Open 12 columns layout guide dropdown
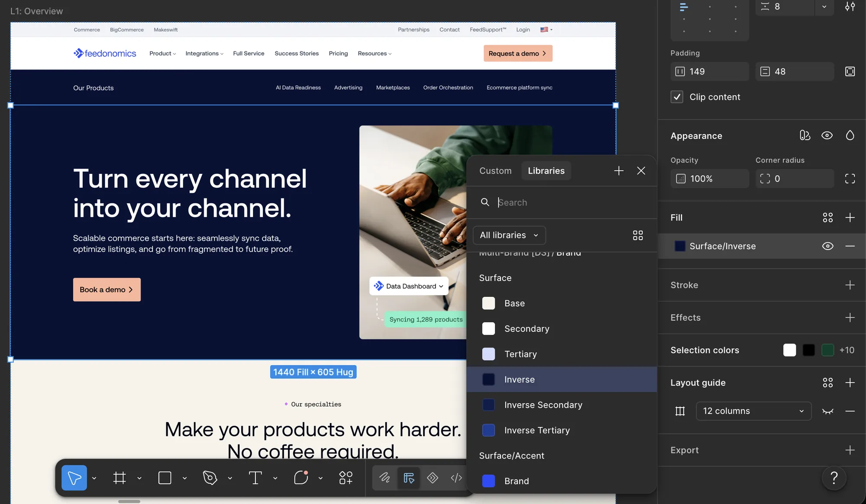Image resolution: width=866 pixels, height=504 pixels. click(753, 411)
